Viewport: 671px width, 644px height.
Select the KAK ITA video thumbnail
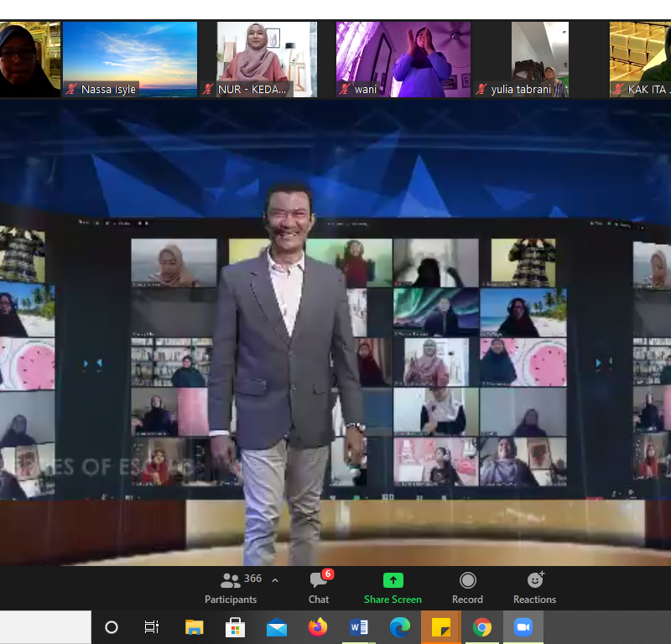(640, 59)
